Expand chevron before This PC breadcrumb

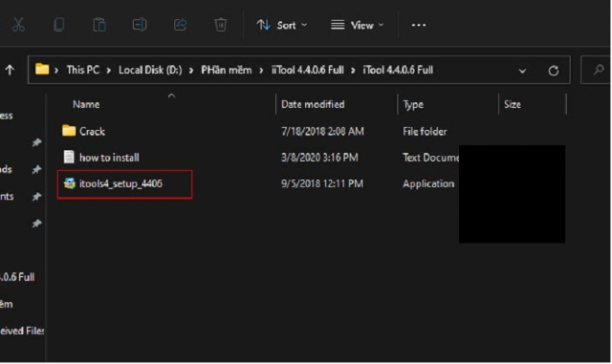(56, 71)
